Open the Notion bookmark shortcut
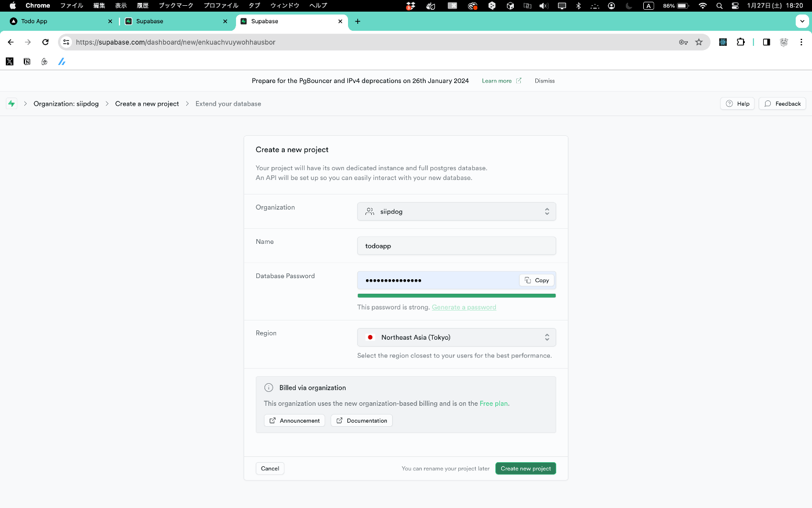 [27, 61]
